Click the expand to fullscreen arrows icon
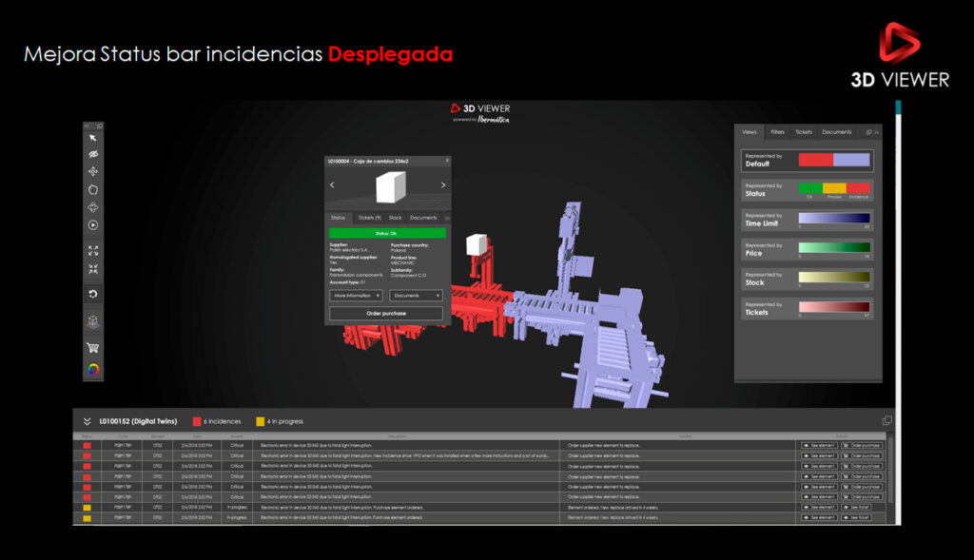Image resolution: width=974 pixels, height=560 pixels. [93, 251]
